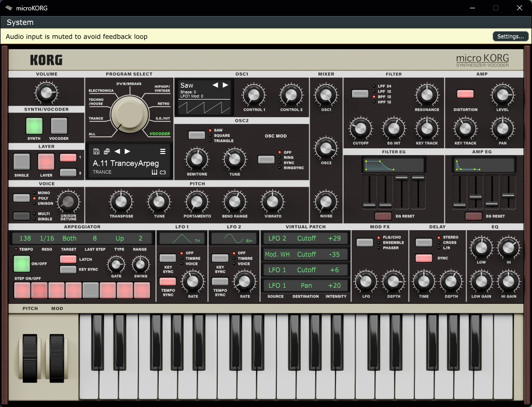The image size is (532, 407).
Task: Click the Amp EG Reset button
Action: [x=473, y=216]
